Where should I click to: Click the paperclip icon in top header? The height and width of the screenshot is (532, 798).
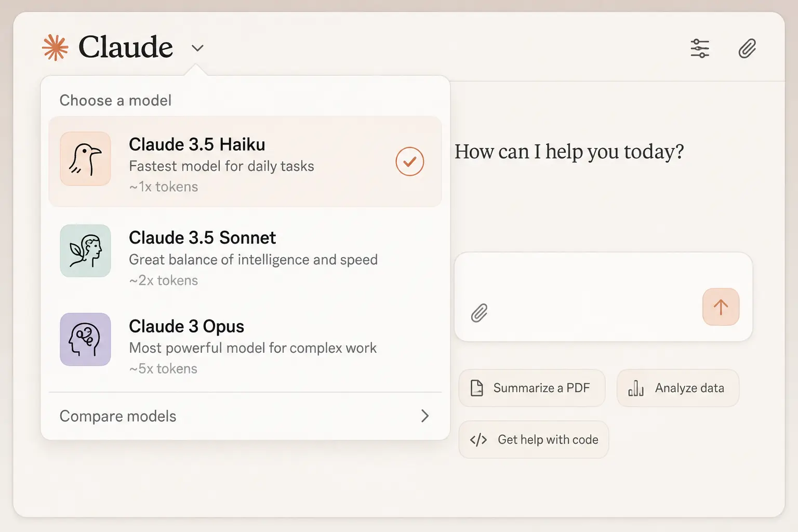point(747,48)
